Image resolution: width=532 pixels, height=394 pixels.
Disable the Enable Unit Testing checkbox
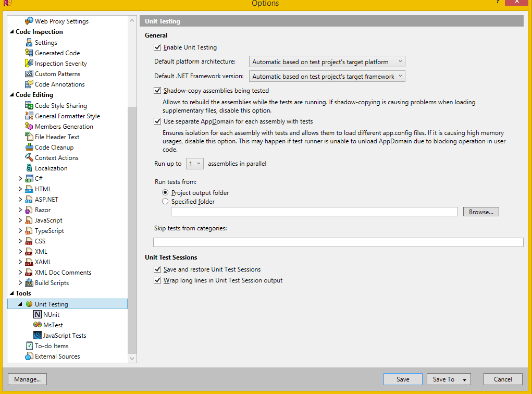[157, 47]
